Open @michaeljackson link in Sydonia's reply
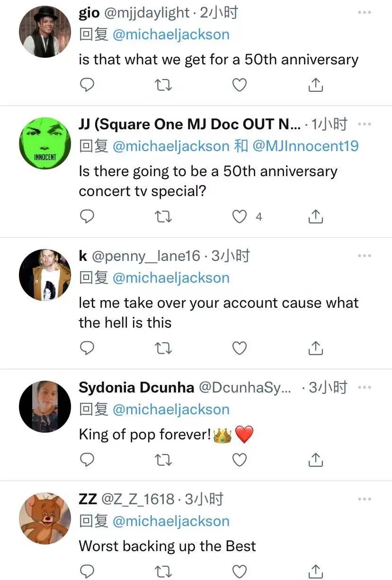This screenshot has width=392, height=580. tap(171, 409)
